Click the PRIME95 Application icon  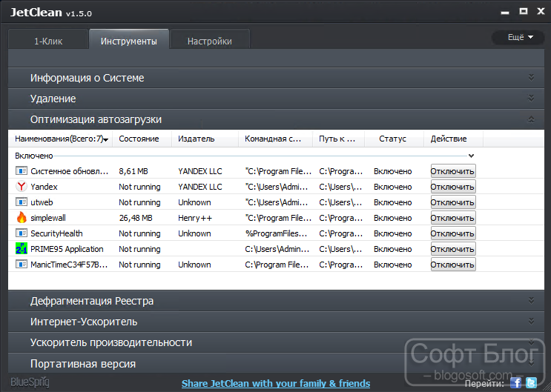pos(22,249)
